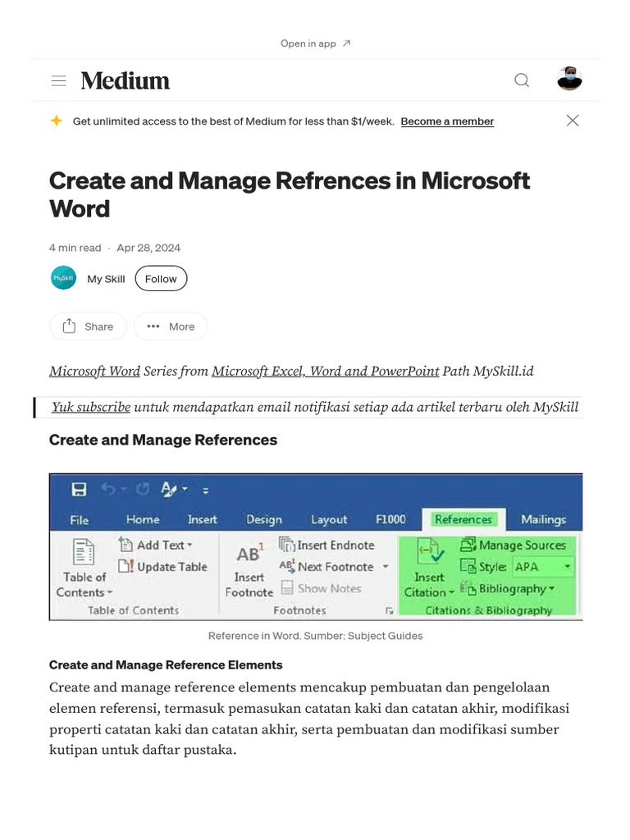
Task: Click the Word ribbon screenshot image
Action: [316, 547]
